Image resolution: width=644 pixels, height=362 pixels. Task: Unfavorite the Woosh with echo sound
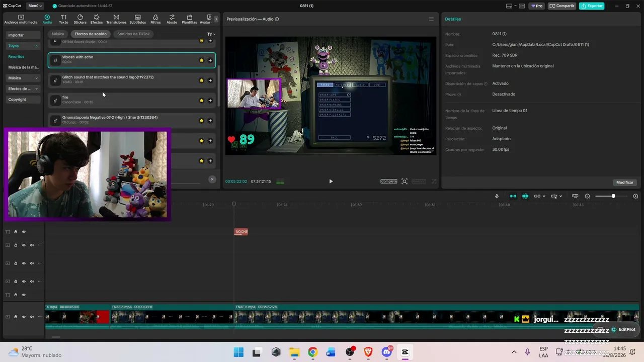coord(202,60)
